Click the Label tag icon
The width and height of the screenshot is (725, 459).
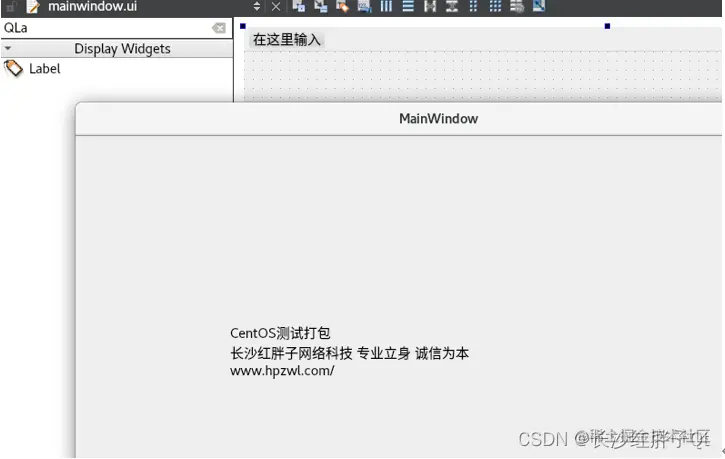(x=13, y=68)
